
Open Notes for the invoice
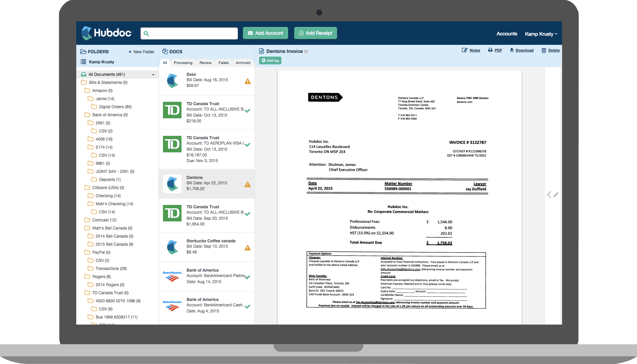[x=471, y=50]
